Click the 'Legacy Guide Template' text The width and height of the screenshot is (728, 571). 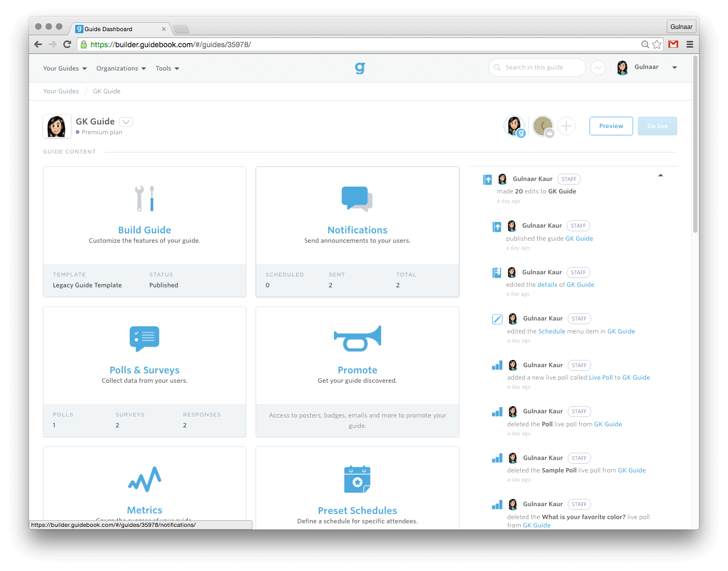(x=87, y=285)
